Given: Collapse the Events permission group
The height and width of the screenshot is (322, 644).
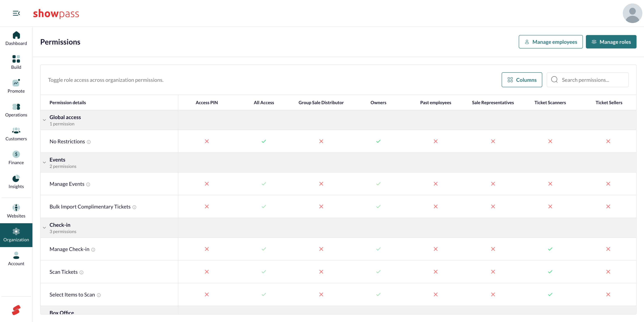Looking at the screenshot, I should 44,162.
